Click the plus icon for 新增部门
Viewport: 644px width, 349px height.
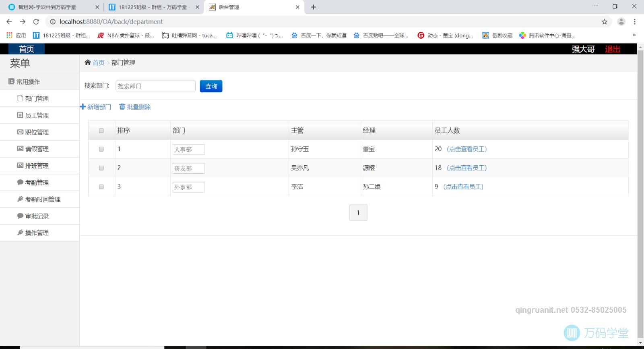click(83, 107)
